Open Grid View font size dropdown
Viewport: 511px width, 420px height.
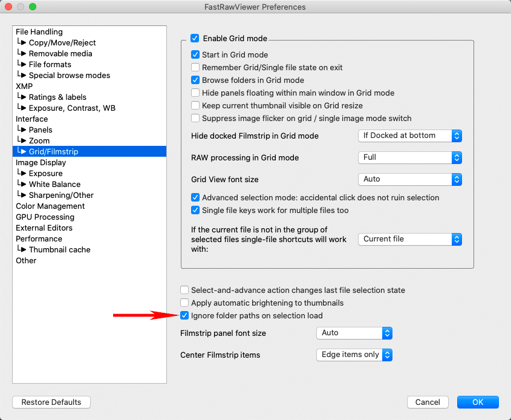tap(410, 179)
